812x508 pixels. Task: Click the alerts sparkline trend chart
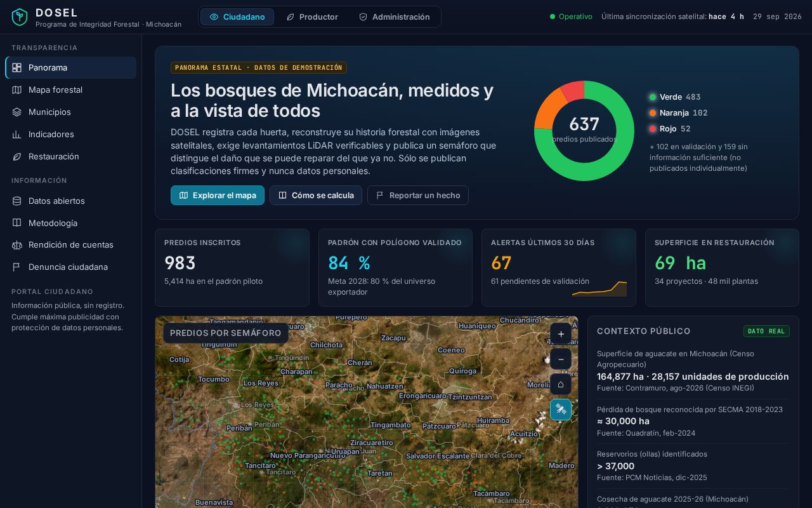[x=599, y=289]
